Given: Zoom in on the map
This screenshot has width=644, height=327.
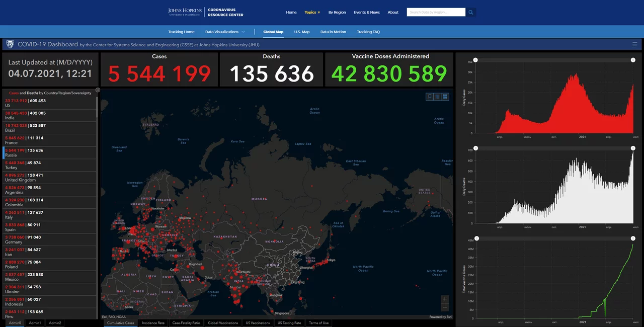Looking at the screenshot, I should click(x=445, y=299).
